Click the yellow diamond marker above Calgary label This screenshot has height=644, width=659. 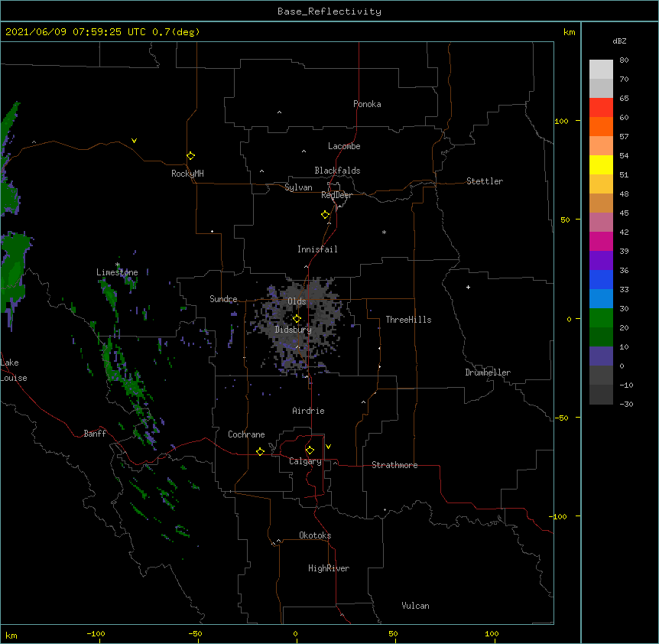coord(310,450)
